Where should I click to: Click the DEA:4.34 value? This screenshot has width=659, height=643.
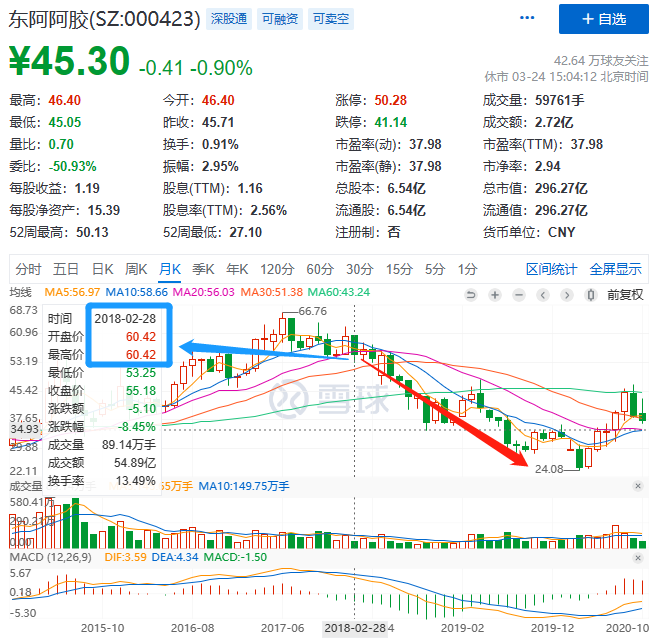pyautogui.click(x=175, y=558)
